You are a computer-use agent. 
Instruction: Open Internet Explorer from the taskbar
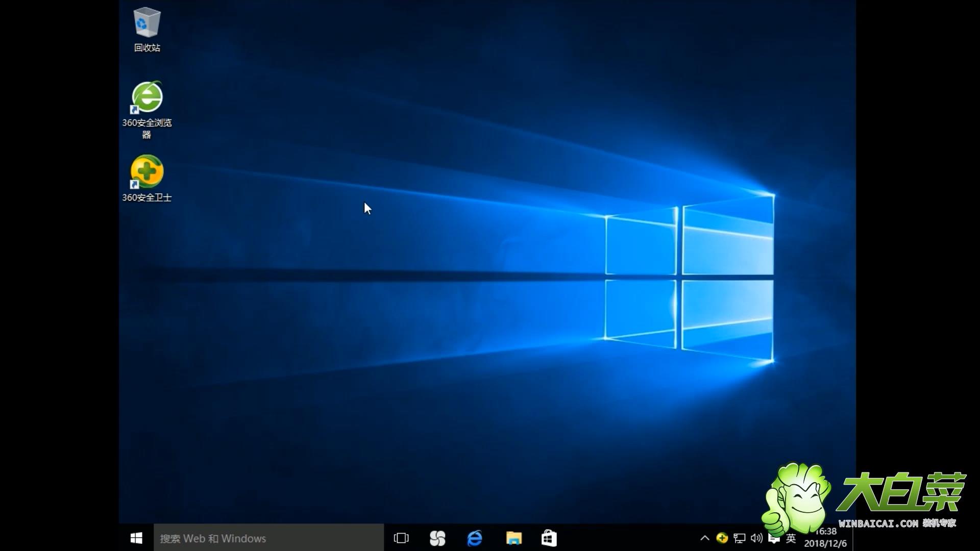coord(475,538)
